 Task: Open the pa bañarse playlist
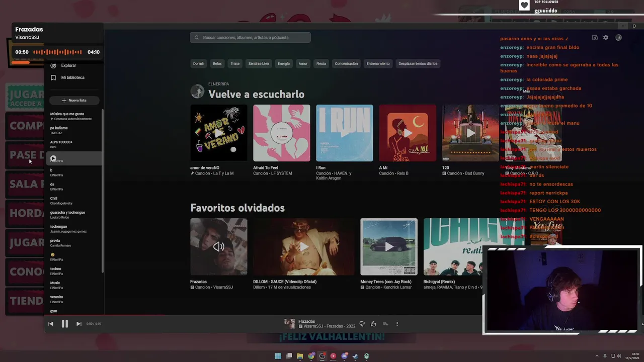pyautogui.click(x=74, y=130)
